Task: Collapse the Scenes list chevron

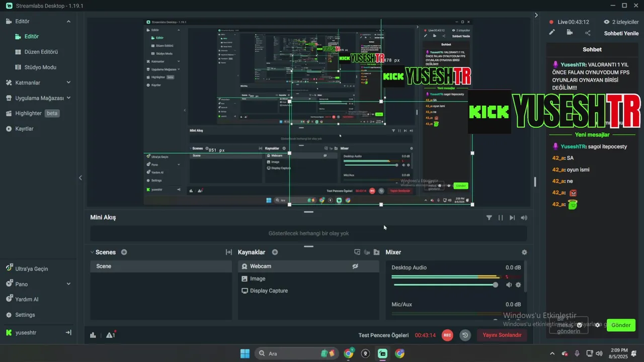Action: click(x=92, y=252)
